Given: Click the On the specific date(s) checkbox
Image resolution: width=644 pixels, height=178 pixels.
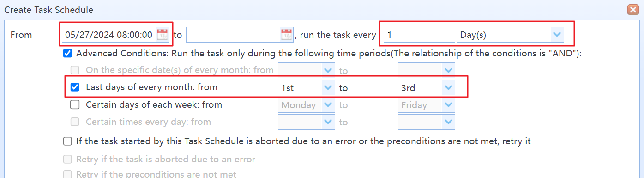Looking at the screenshot, I should pos(75,70).
